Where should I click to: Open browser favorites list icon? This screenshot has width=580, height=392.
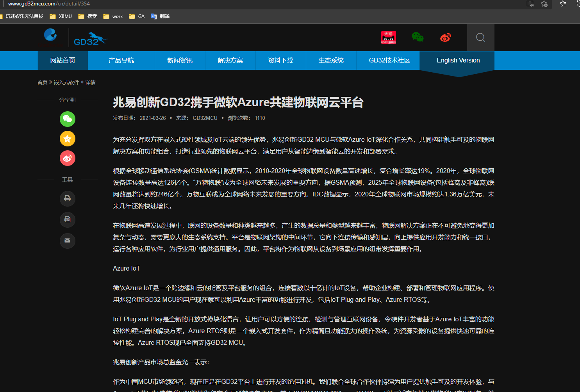(x=563, y=4)
